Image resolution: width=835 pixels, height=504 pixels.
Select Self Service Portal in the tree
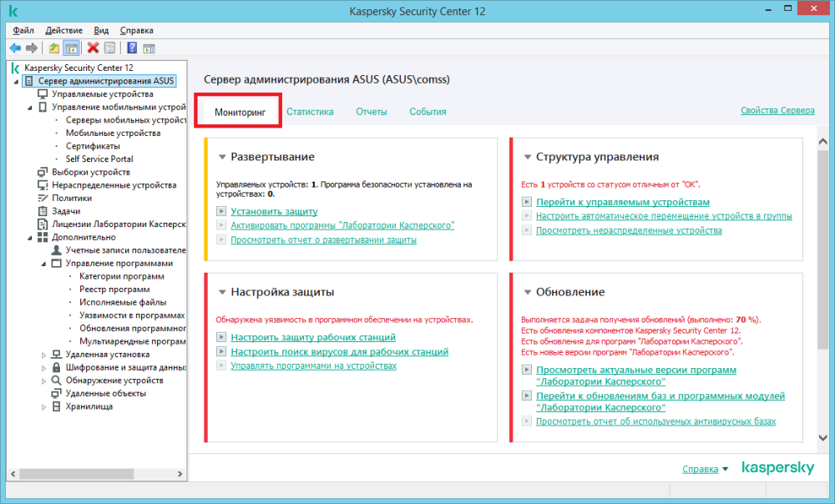[99, 159]
